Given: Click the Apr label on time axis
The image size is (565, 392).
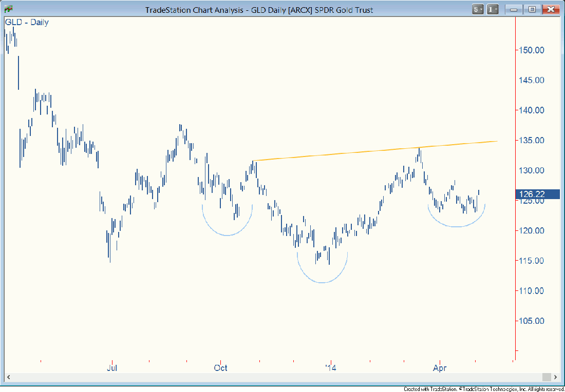Looking at the screenshot, I should pos(440,368).
